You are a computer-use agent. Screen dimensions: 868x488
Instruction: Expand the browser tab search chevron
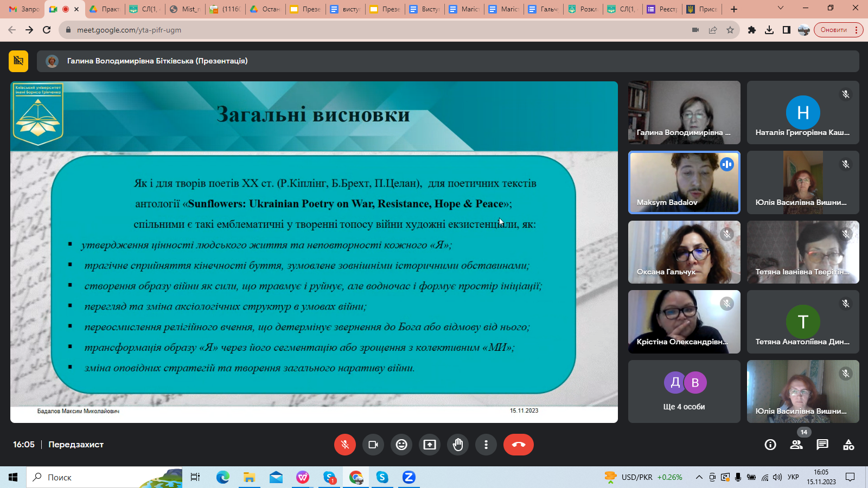tap(780, 9)
